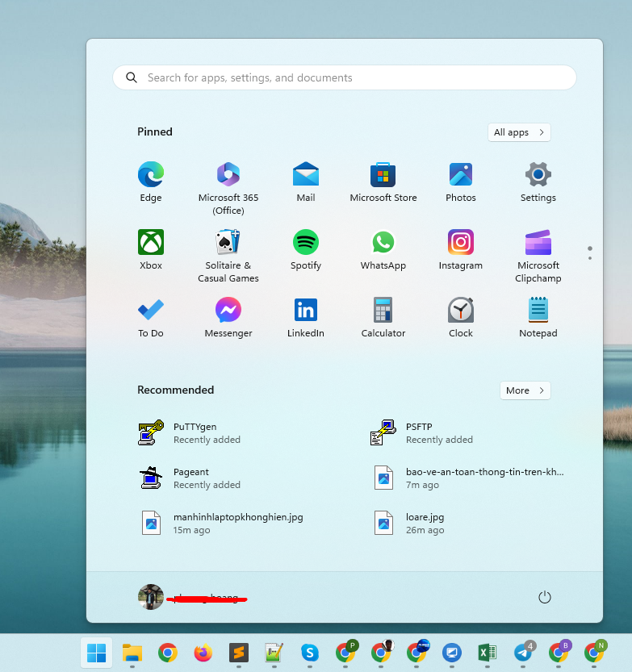632x672 pixels.
Task: Open File Explorer from the taskbar
Action: [132, 653]
